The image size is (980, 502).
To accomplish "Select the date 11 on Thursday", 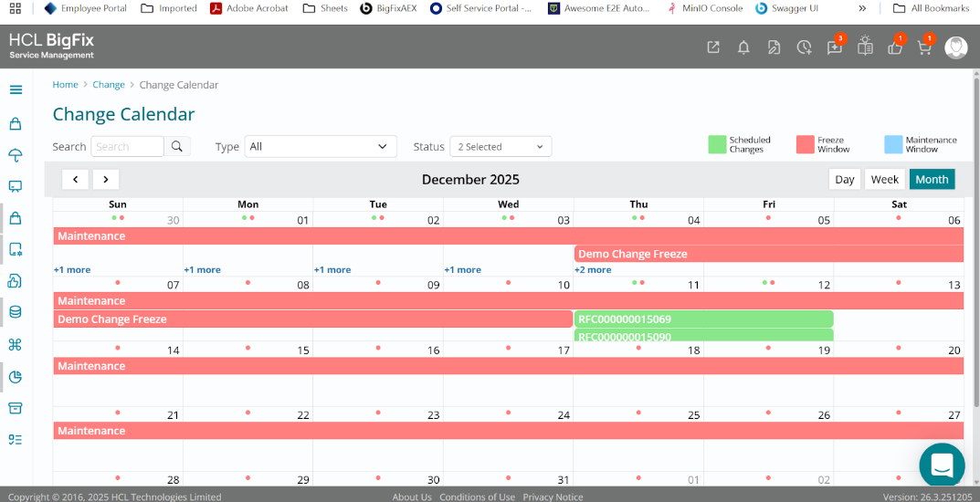I will 693,285.
